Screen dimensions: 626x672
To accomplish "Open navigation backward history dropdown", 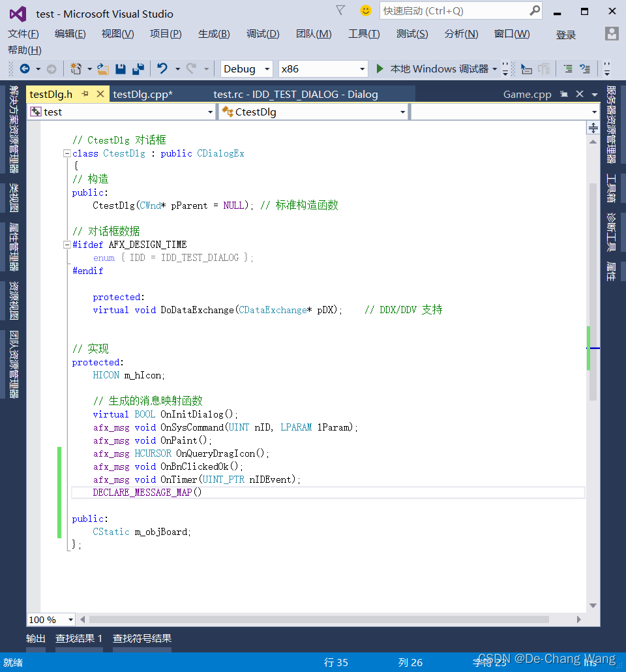I will pos(38,69).
